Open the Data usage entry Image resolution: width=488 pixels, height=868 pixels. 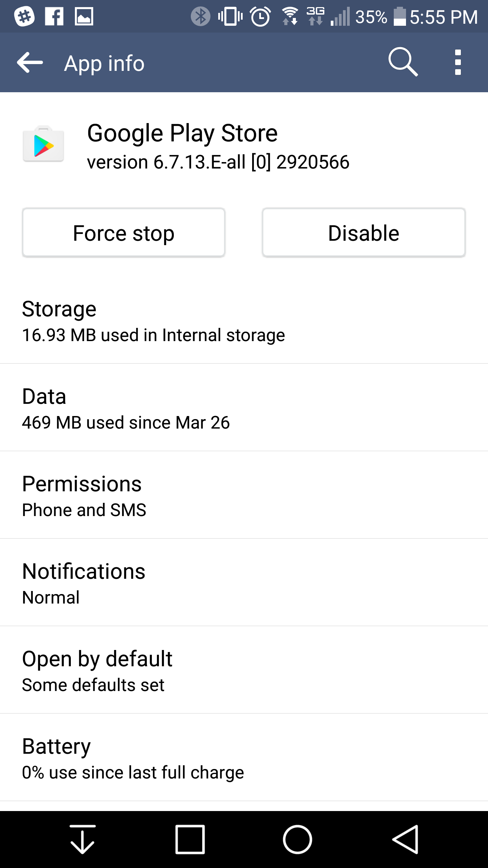(x=244, y=409)
